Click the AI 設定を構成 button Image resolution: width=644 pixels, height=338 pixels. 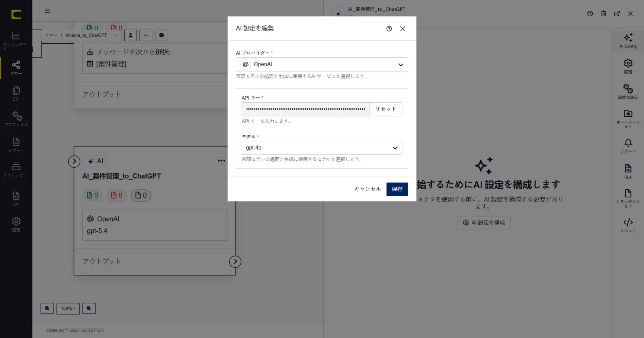(484, 223)
